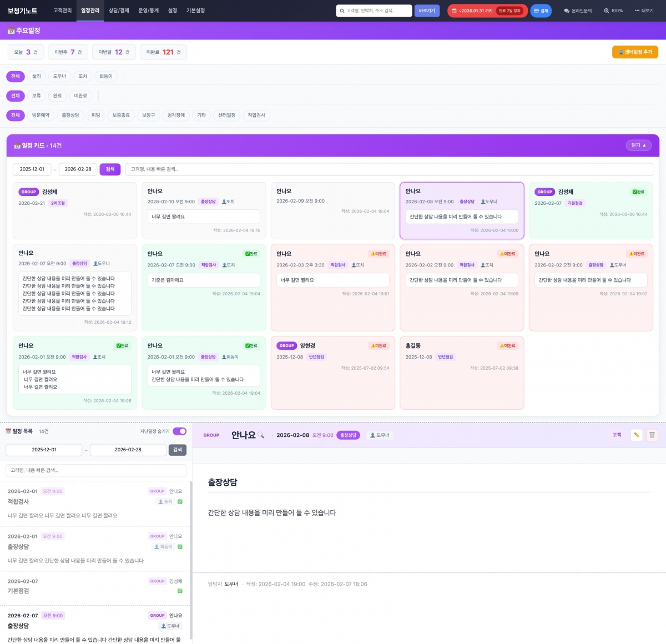Click the 바로가기 button
The width and height of the screenshot is (666, 644).
427,11
